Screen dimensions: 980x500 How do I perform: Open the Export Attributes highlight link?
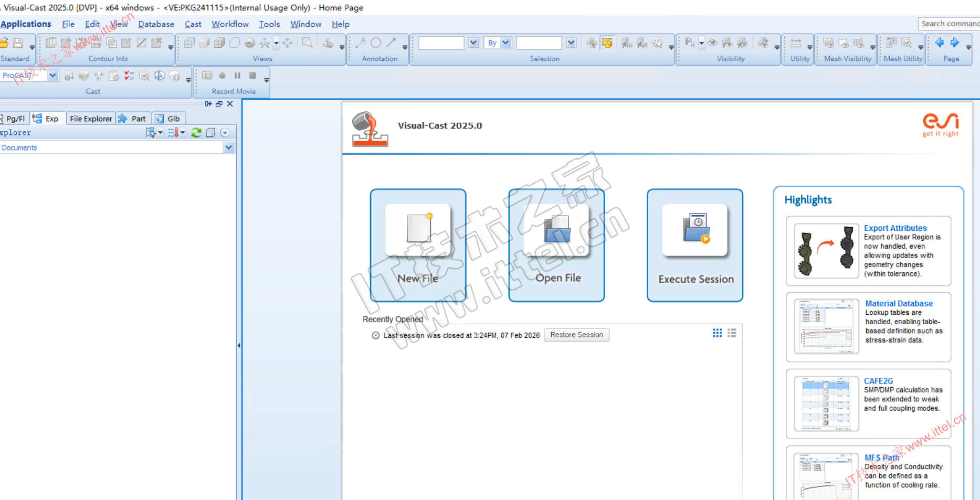tap(895, 228)
